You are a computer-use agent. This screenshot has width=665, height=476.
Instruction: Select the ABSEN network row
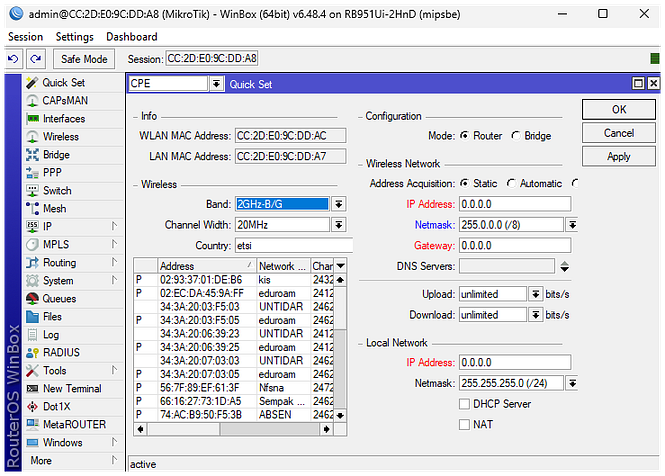pos(234,414)
